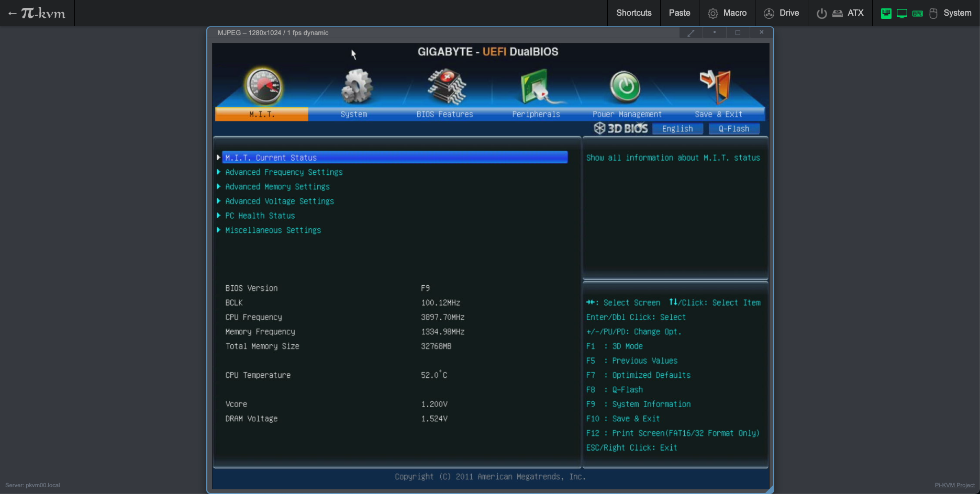Viewport: 980px width, 494px height.
Task: Expand M.I.T. Current Status arrow
Action: [x=218, y=157]
